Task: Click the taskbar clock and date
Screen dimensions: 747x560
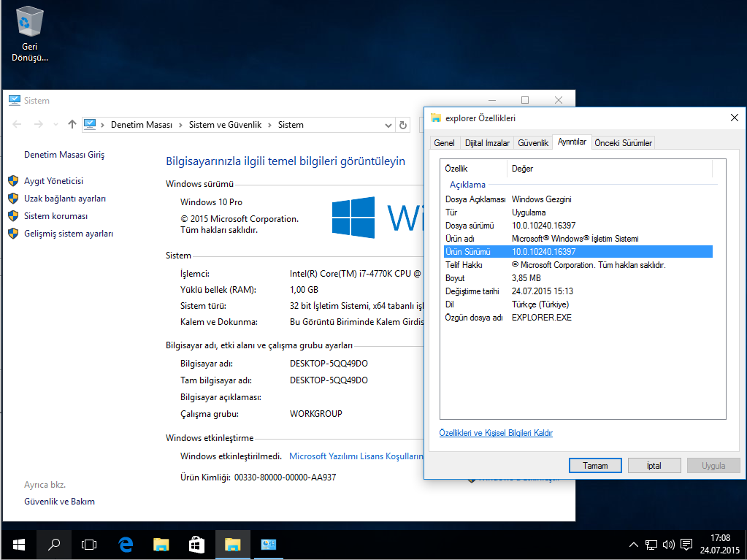Action: pyautogui.click(x=719, y=544)
